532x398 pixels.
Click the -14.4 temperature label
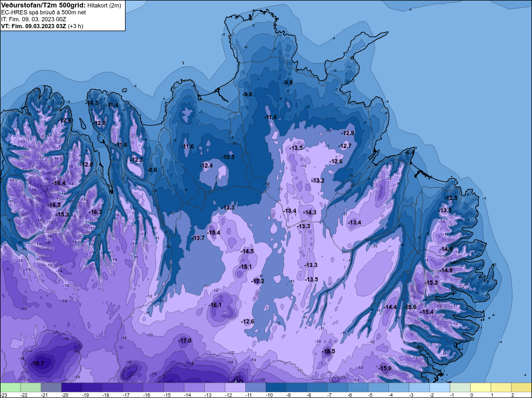[x=390, y=307]
